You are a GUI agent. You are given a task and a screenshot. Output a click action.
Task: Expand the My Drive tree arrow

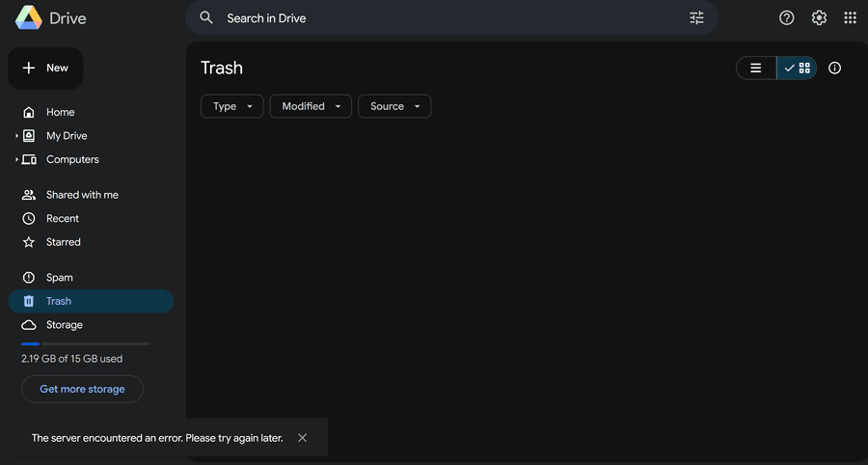[16, 136]
